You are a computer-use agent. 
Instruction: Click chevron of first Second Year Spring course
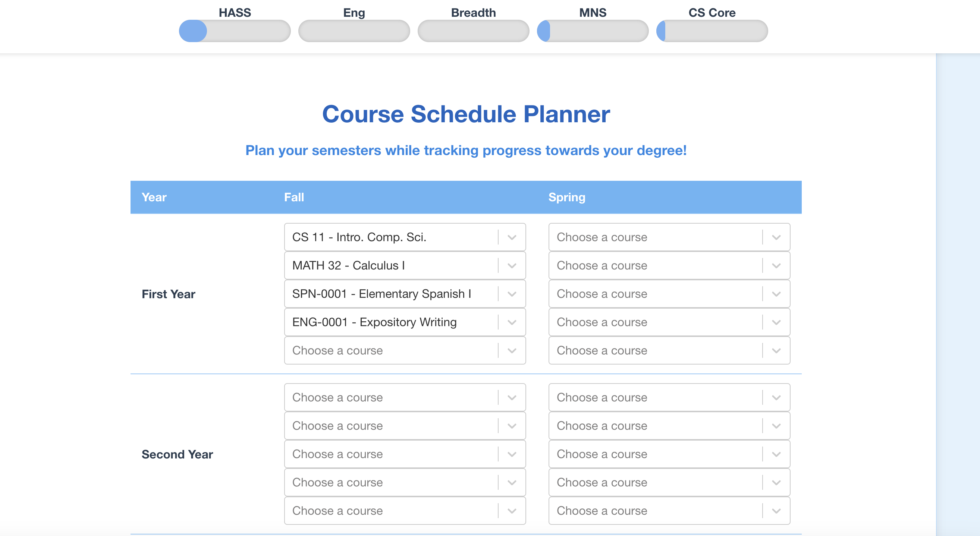pos(776,398)
